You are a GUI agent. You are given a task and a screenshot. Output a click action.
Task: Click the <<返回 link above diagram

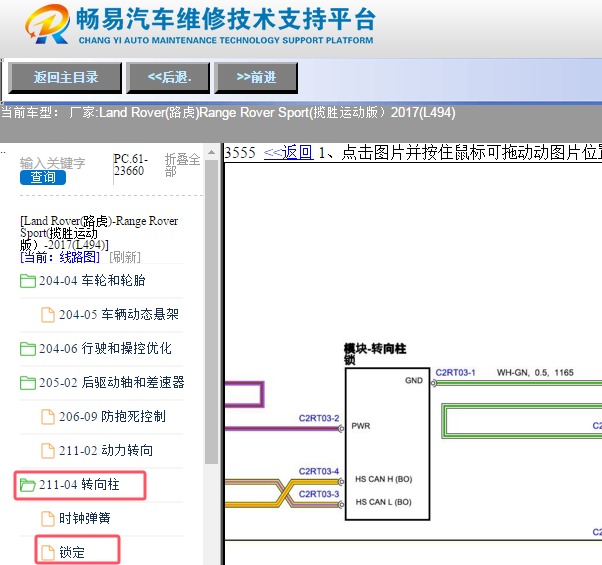[x=288, y=153]
